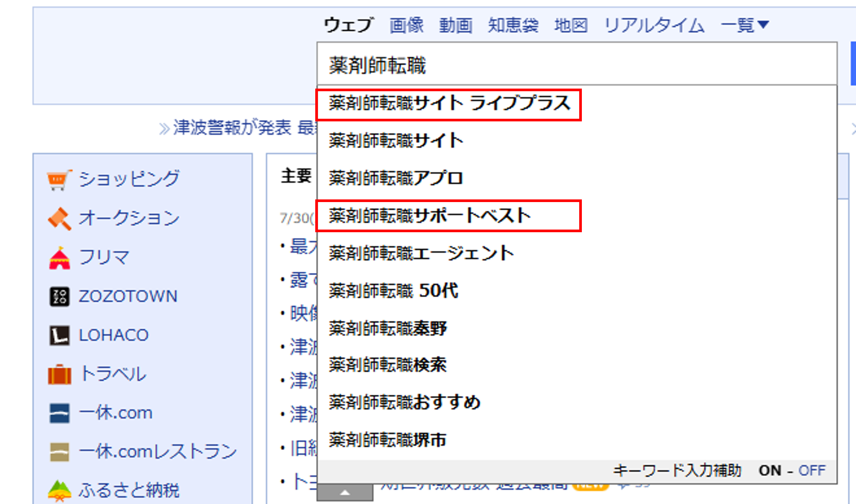Click the Shopping cart icon
Screen dimensions: 856x504
point(59,180)
